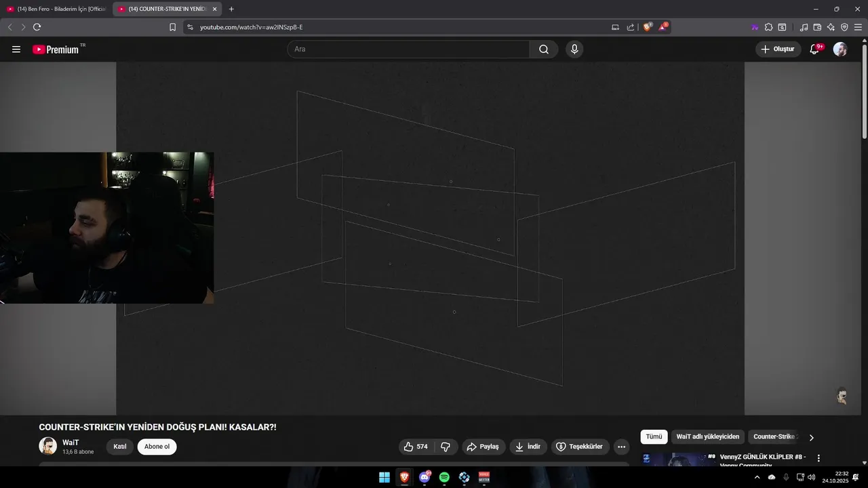
Task: Share video with Paylaş button
Action: pyautogui.click(x=483, y=447)
